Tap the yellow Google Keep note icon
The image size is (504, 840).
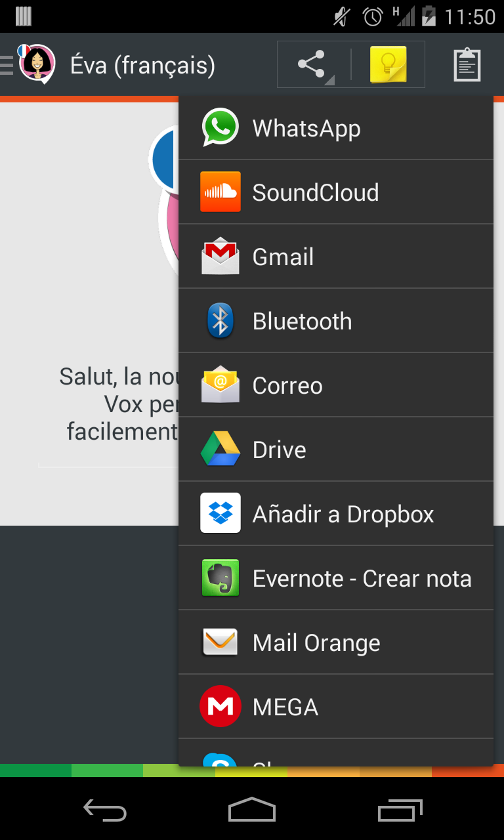(388, 64)
